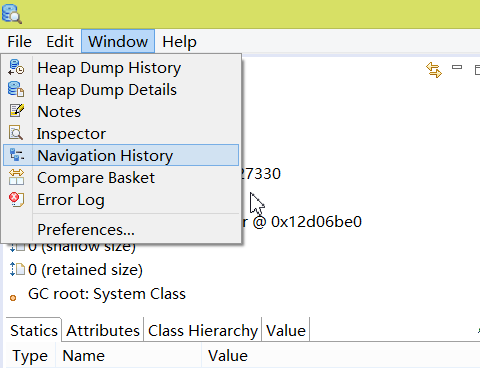Click the Navigation History tree icon

[x=16, y=155]
